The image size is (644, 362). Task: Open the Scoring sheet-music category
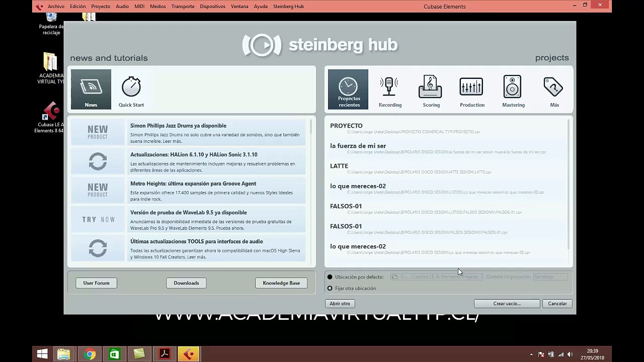[x=431, y=89]
